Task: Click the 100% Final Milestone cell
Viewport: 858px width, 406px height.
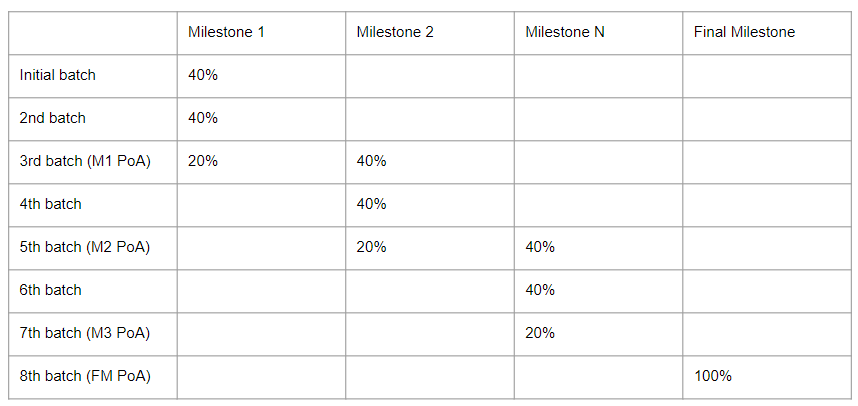Action: click(713, 376)
